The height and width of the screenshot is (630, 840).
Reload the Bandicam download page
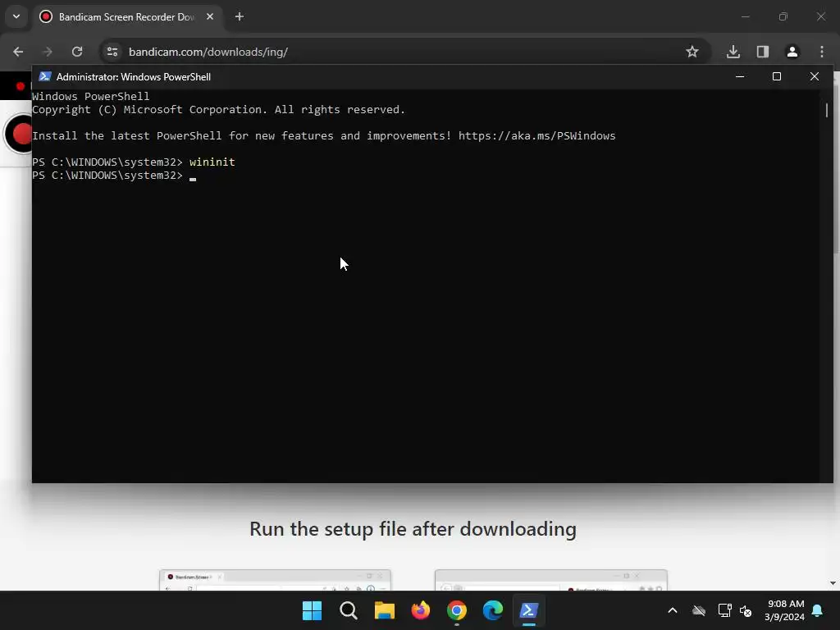coord(77,52)
